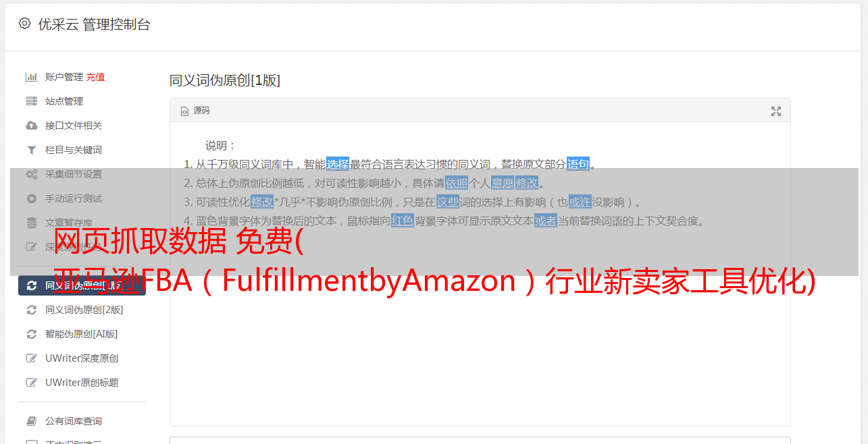Toggle the editor fullscreen expand icon

[776, 111]
